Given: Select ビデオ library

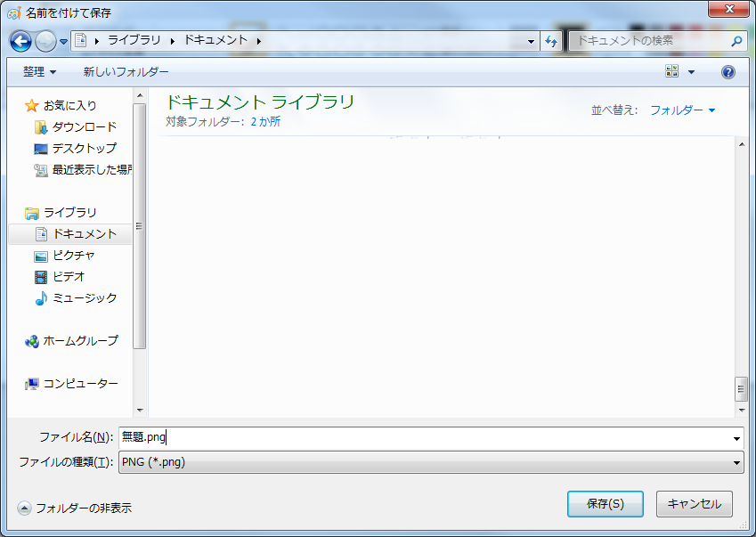Looking at the screenshot, I should (69, 276).
